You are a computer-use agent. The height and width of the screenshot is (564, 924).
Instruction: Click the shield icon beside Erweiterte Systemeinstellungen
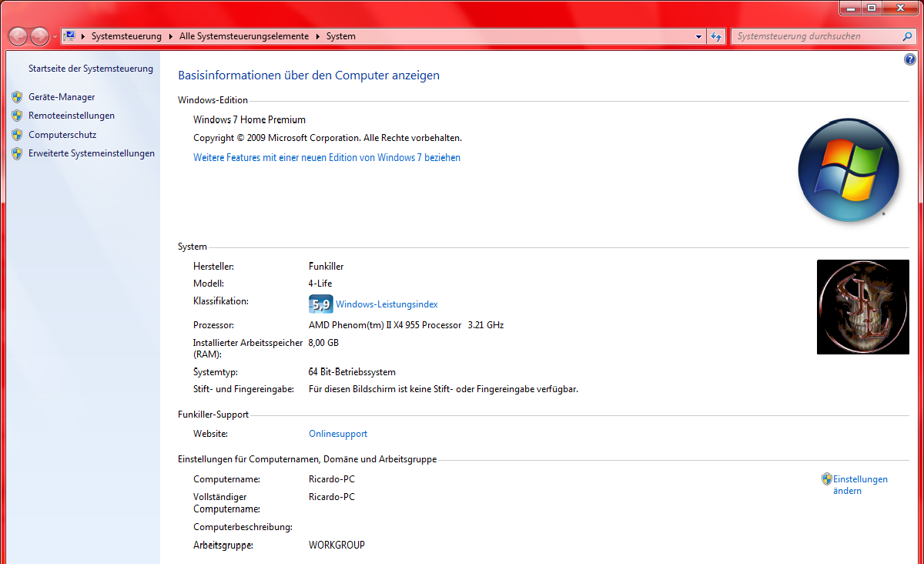point(17,153)
